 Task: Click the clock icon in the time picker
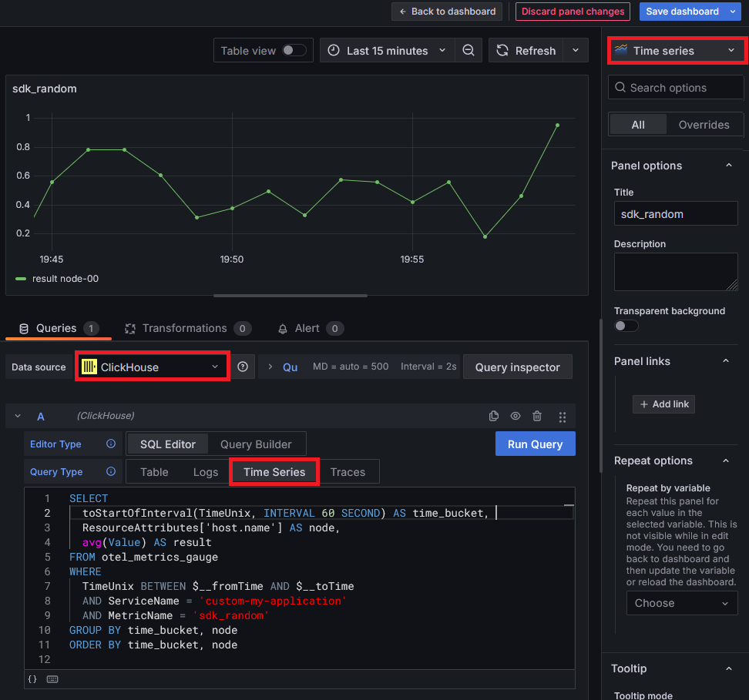click(x=332, y=50)
